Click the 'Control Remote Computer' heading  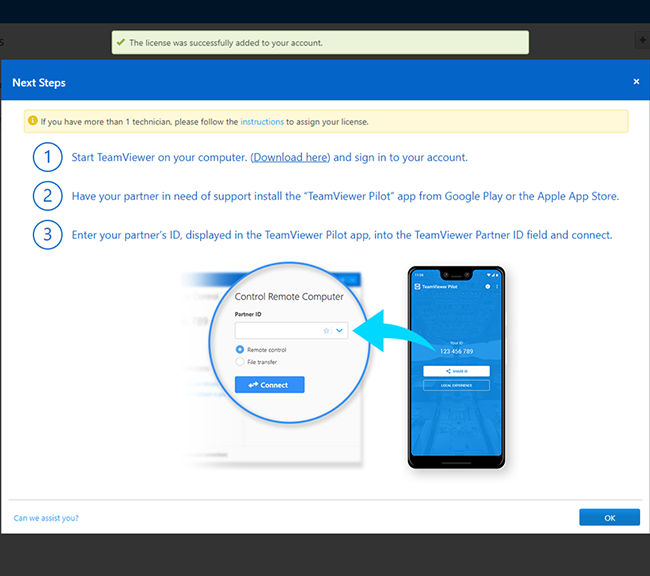[289, 297]
